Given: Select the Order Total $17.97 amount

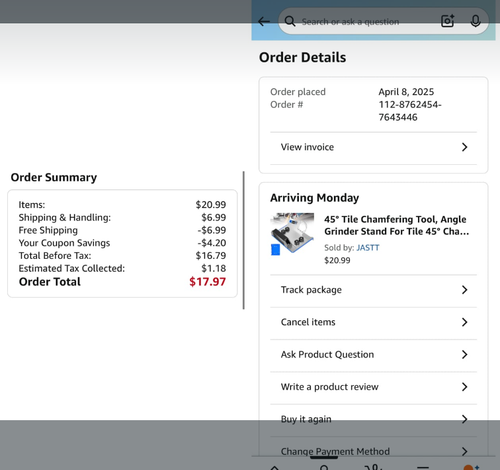Looking at the screenshot, I should (x=207, y=282).
